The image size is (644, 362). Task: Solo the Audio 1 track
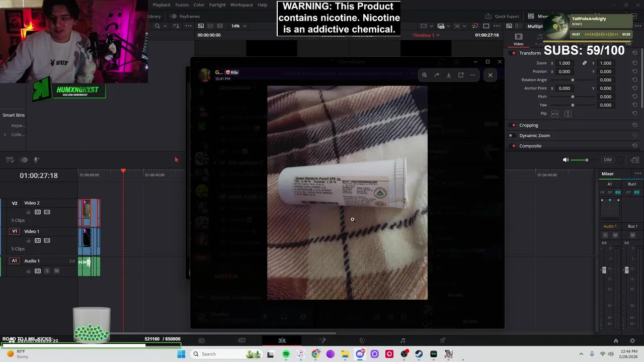coord(47,271)
